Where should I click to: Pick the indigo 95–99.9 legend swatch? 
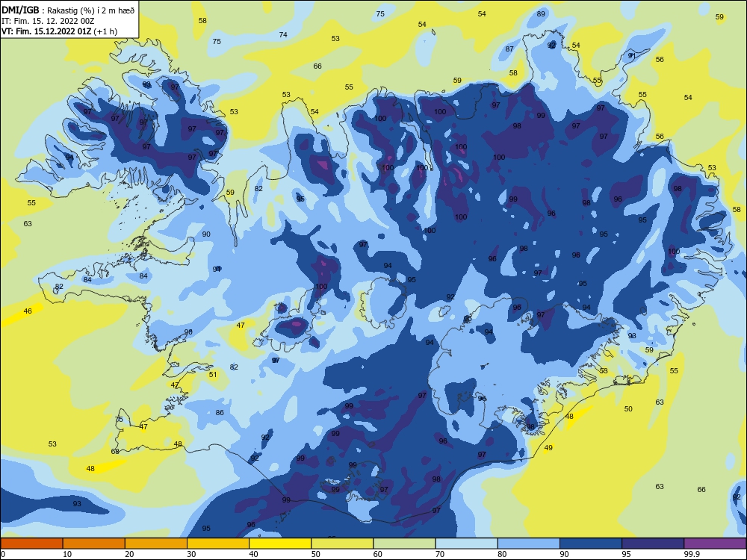click(x=653, y=544)
